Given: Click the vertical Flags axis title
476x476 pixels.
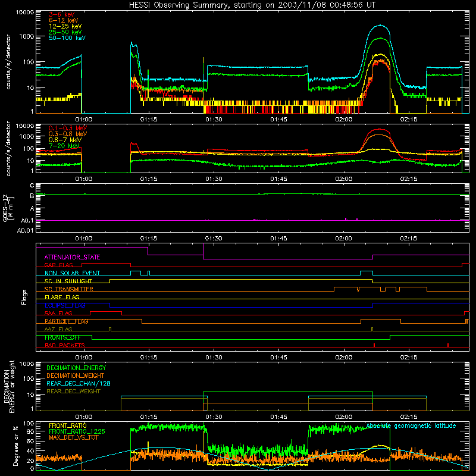Looking at the screenshot, I should click(x=24, y=297).
